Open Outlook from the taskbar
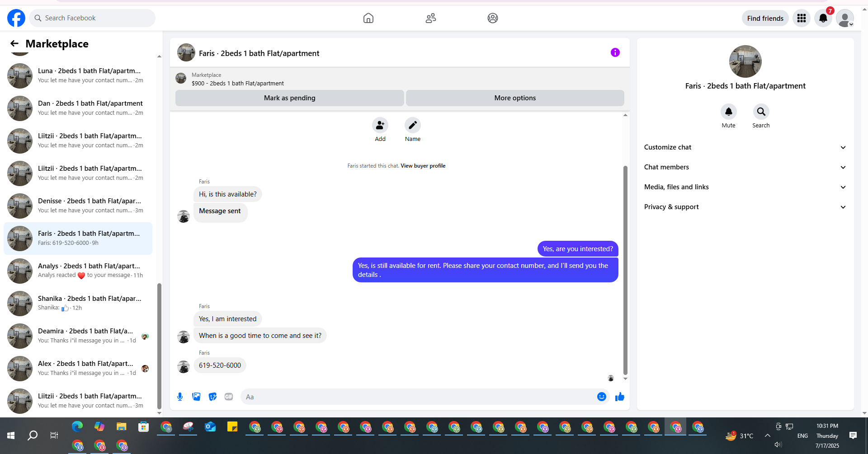This screenshot has width=868, height=454. coord(210,426)
